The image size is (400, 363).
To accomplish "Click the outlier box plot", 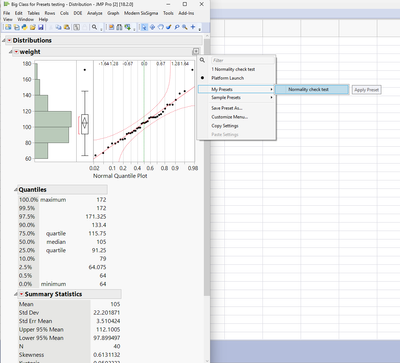I will pos(85,123).
